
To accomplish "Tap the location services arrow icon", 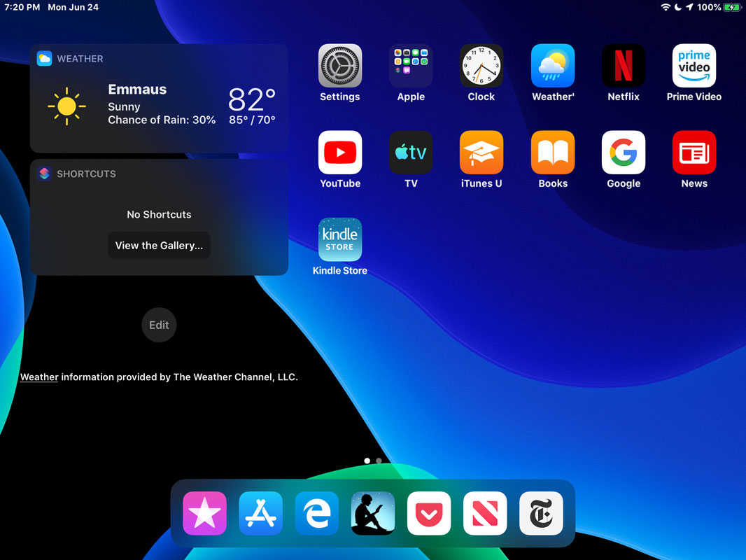I will [689, 7].
